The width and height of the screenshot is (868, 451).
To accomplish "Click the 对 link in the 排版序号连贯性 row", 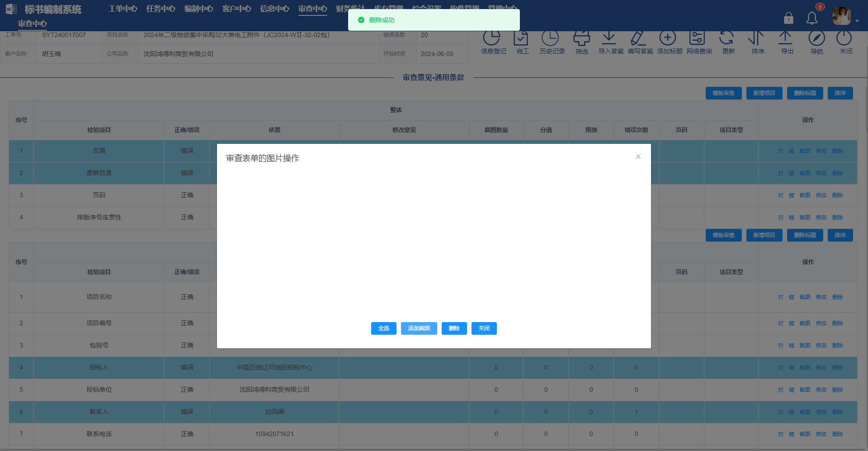I will tap(781, 218).
